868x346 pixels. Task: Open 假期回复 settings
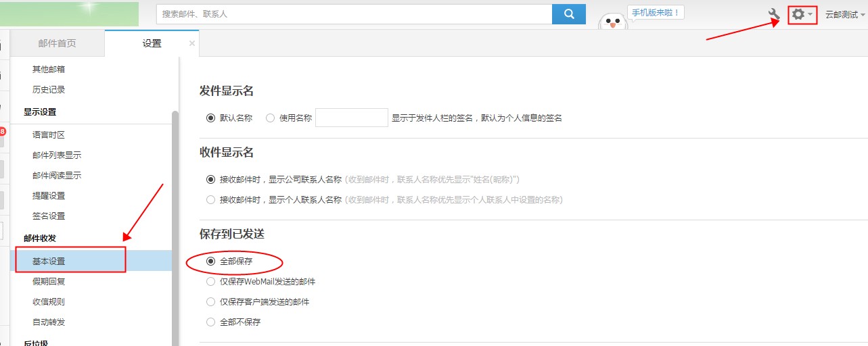[x=49, y=282]
